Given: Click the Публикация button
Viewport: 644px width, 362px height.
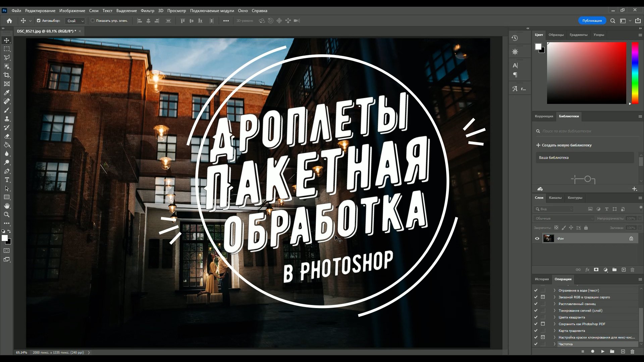Looking at the screenshot, I should (x=592, y=21).
